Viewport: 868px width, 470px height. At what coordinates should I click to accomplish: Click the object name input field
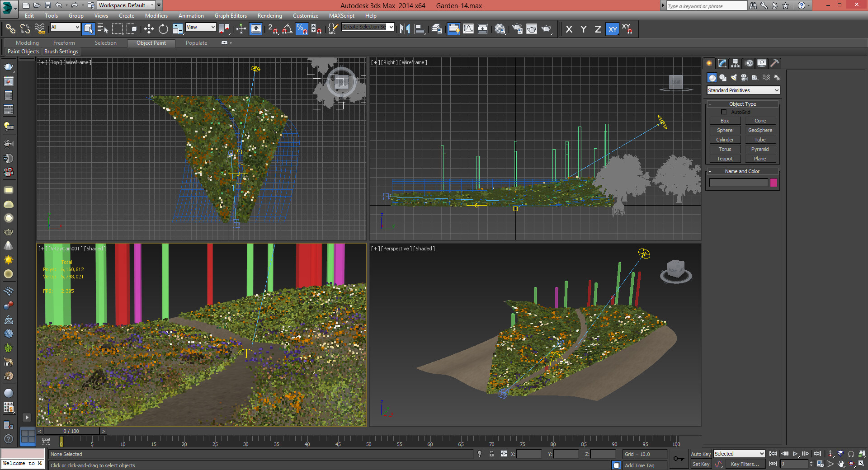click(738, 183)
